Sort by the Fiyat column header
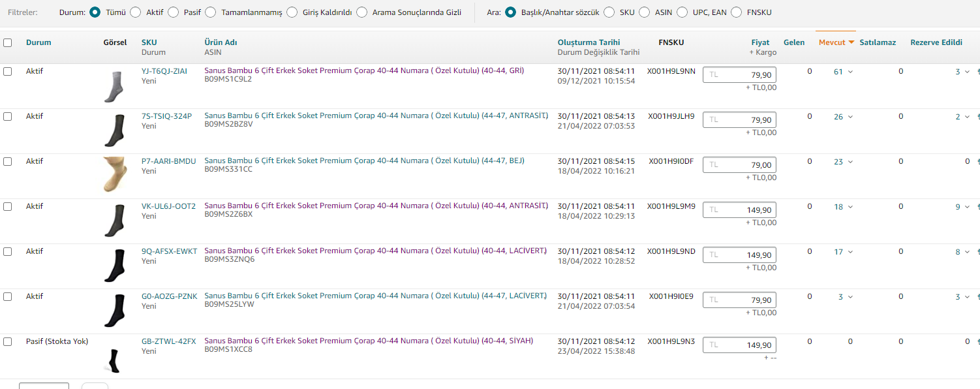This screenshot has width=980, height=389. click(x=761, y=42)
